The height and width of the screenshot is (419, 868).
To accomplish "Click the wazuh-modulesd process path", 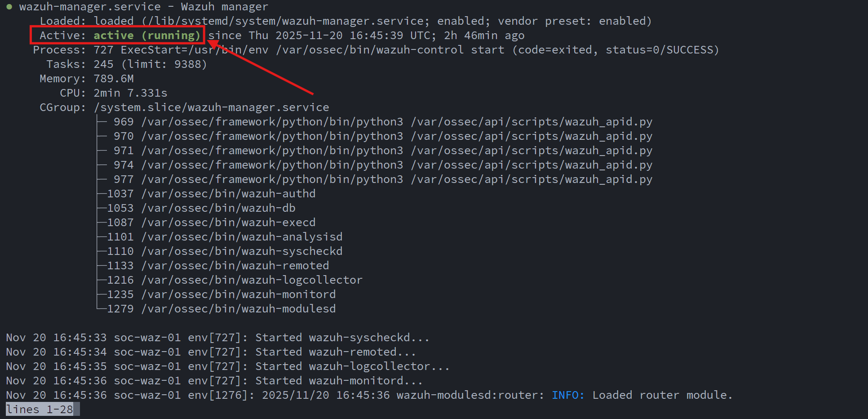I will coord(238,309).
